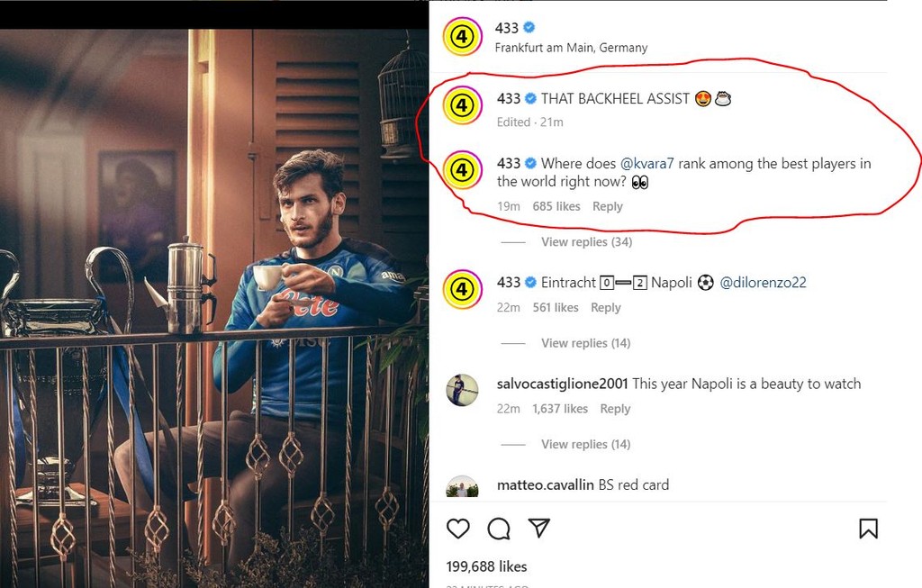Viewport: 922px width, 588px height.
Task: Open the comment bubble icon
Action: click(499, 529)
